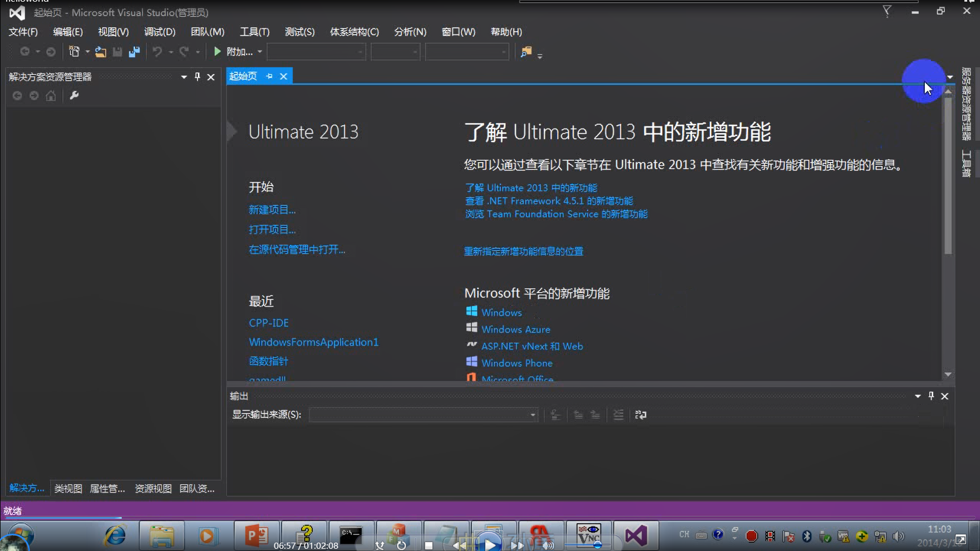Click the video player volume slider knob
Image resolution: width=980 pixels, height=551 pixels.
click(598, 545)
